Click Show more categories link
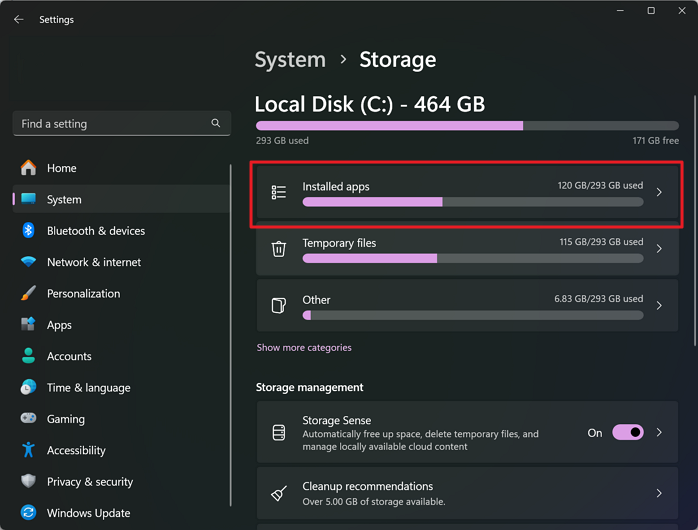Viewport: 698px width, 530px height. click(x=304, y=348)
